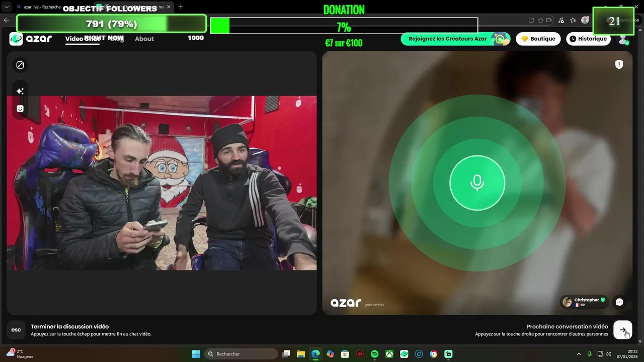
Task: Open the Boutique button
Action: pyautogui.click(x=538, y=39)
